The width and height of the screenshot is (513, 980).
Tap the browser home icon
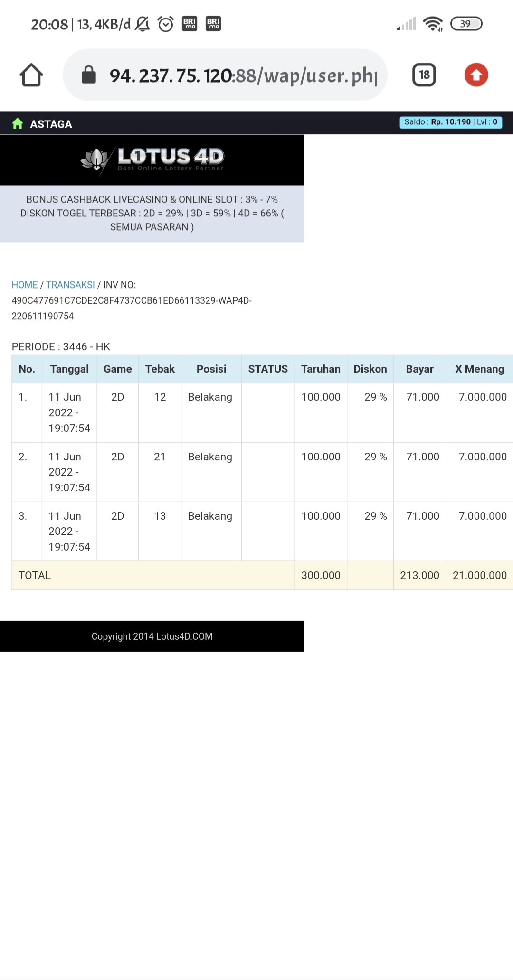[31, 75]
